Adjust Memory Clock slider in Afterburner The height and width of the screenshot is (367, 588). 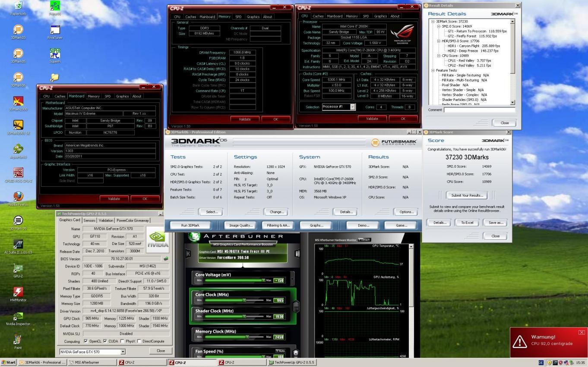pyautogui.click(x=234, y=337)
